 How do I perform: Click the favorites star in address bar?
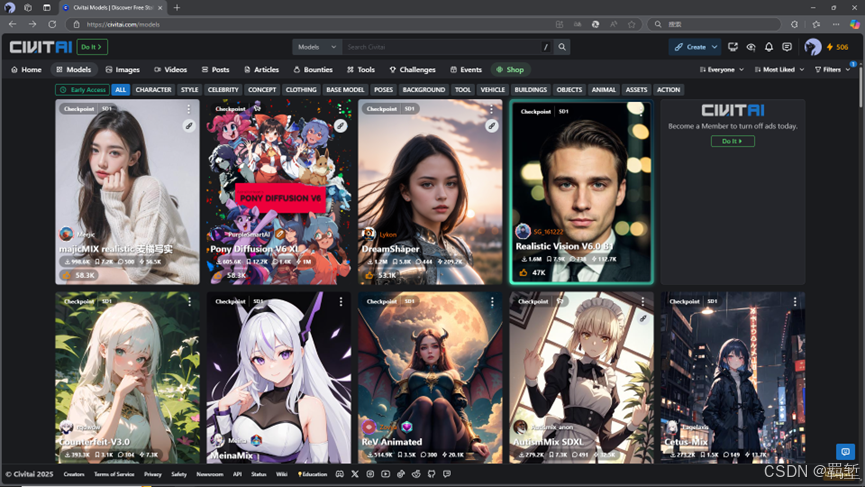point(632,24)
